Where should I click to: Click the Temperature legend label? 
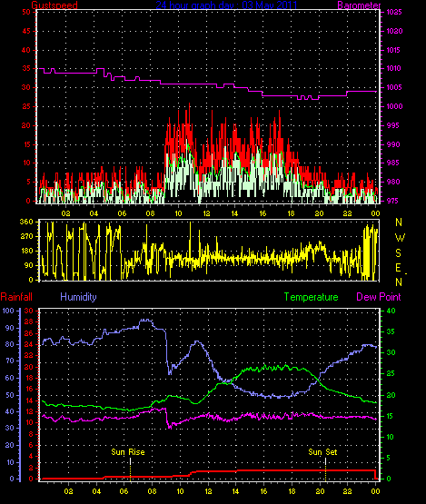(311, 297)
